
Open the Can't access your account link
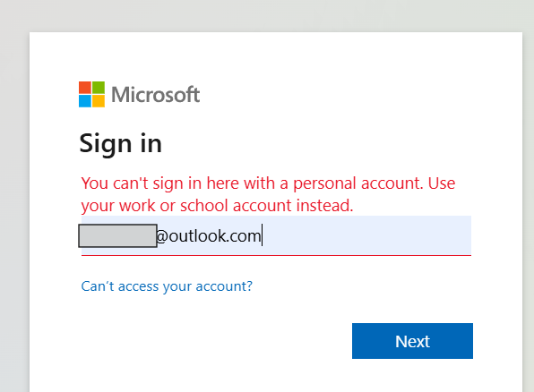pyautogui.click(x=167, y=286)
